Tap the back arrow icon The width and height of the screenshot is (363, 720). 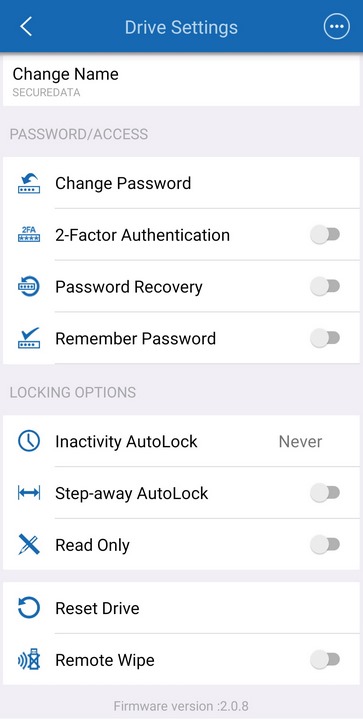pos(26,27)
